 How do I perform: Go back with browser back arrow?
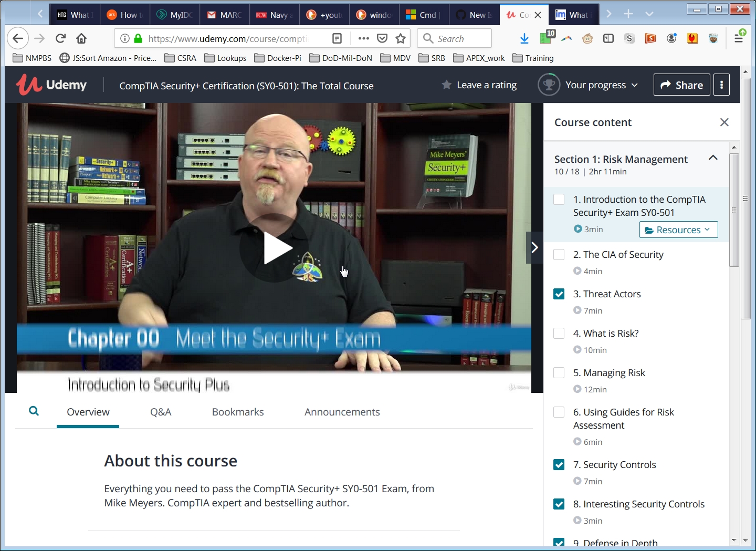[18, 38]
